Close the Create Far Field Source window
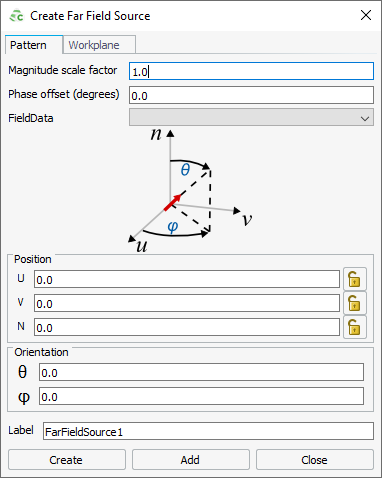The height and width of the screenshot is (479, 382). pos(366,15)
